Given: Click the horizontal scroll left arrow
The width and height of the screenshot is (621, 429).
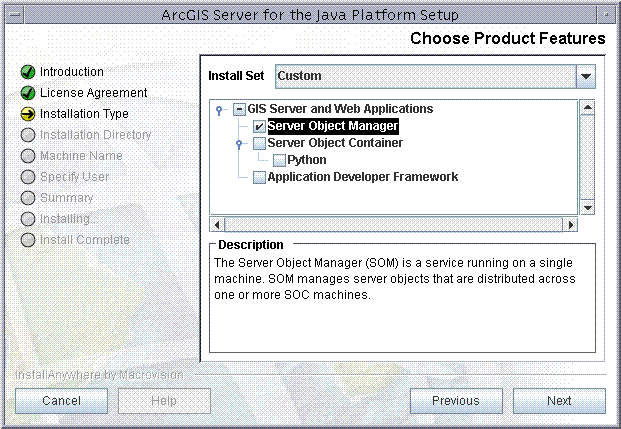Looking at the screenshot, I should pyautogui.click(x=217, y=225).
